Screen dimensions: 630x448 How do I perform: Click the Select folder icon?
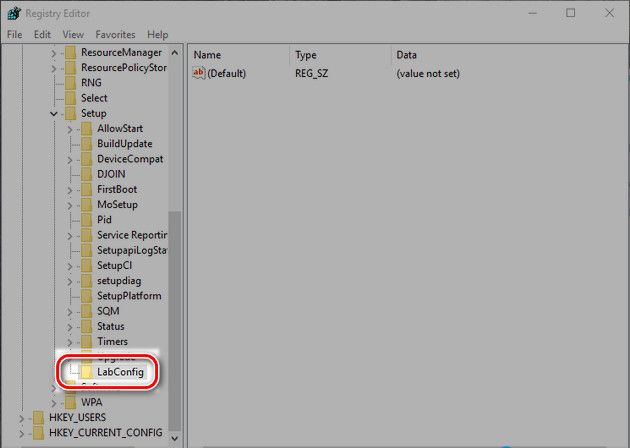[x=71, y=98]
